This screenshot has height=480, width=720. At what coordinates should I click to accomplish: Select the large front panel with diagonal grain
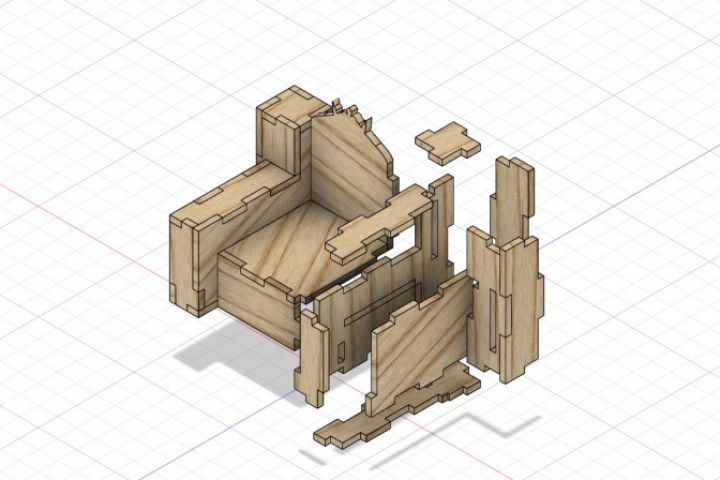[x=420, y=342]
